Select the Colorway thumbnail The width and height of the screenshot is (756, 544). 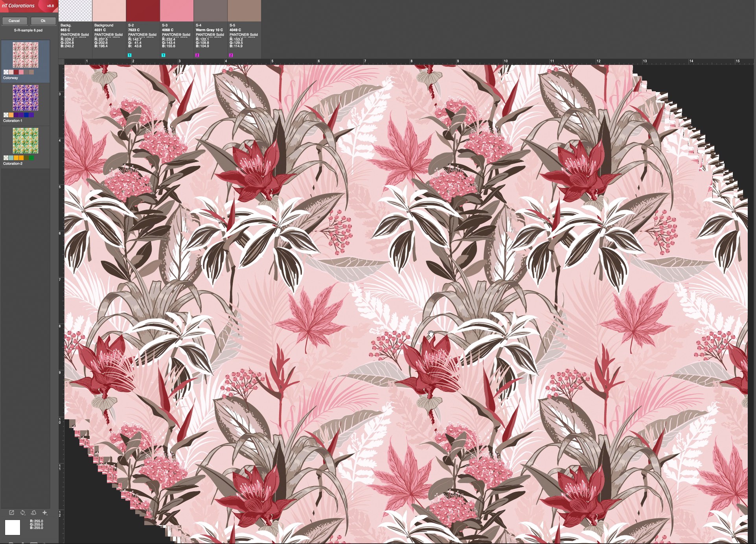point(26,55)
